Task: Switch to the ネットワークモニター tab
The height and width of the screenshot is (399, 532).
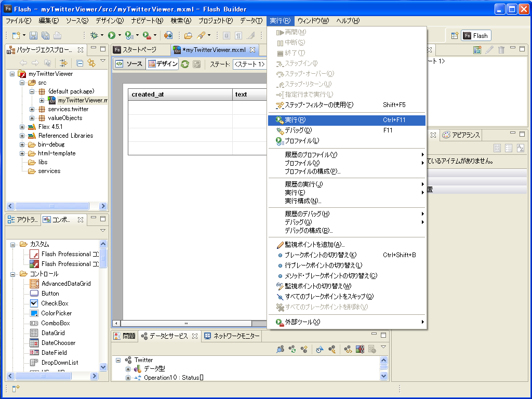Action: coord(232,336)
